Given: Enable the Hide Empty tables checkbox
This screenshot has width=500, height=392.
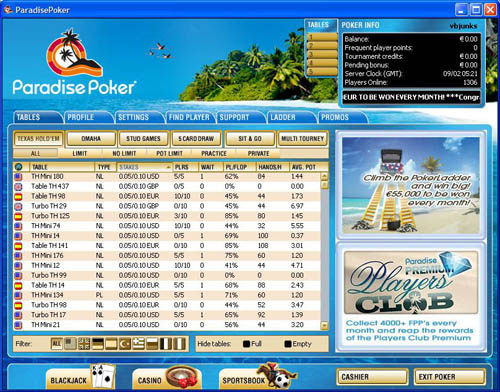Looking at the screenshot, I should coord(288,344).
